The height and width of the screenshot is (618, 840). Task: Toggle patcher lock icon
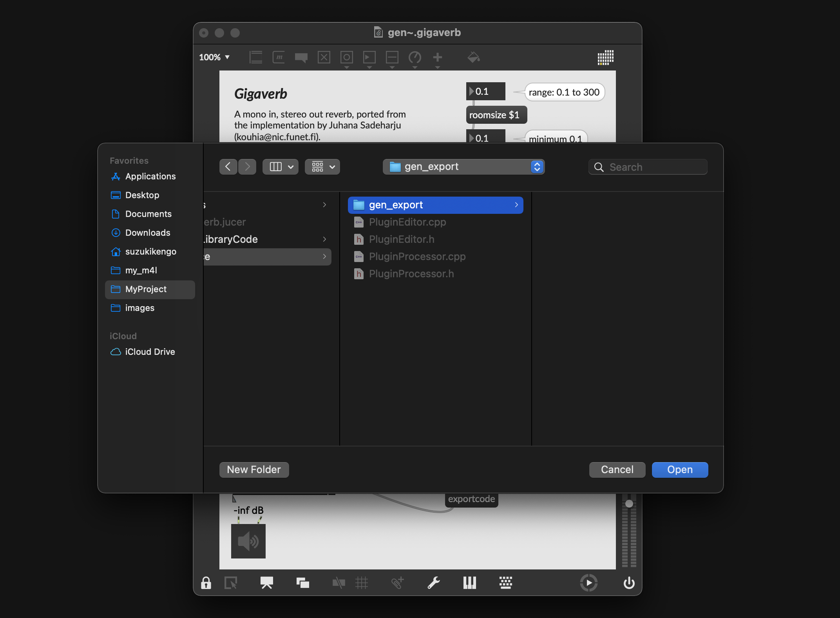[x=206, y=583]
